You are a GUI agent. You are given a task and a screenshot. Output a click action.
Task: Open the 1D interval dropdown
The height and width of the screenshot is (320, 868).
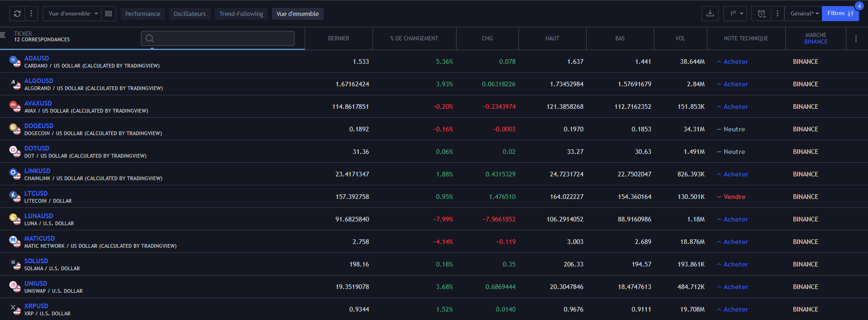tap(735, 14)
